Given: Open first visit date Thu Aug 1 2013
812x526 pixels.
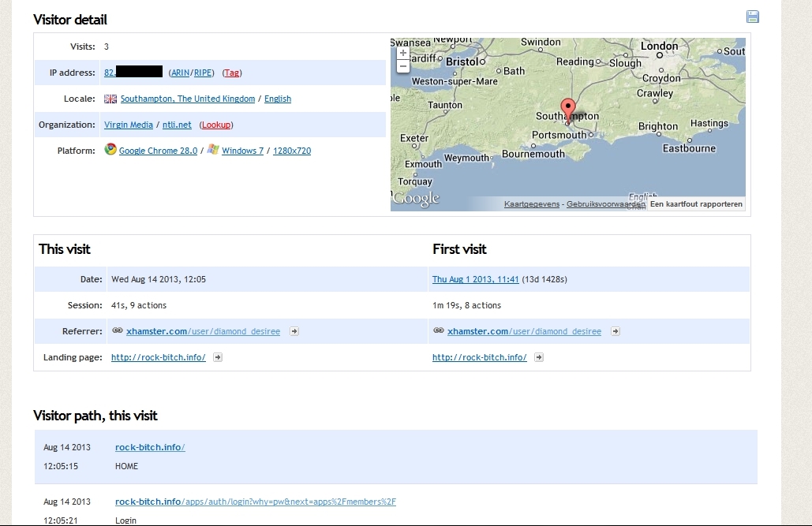Looking at the screenshot, I should click(475, 279).
